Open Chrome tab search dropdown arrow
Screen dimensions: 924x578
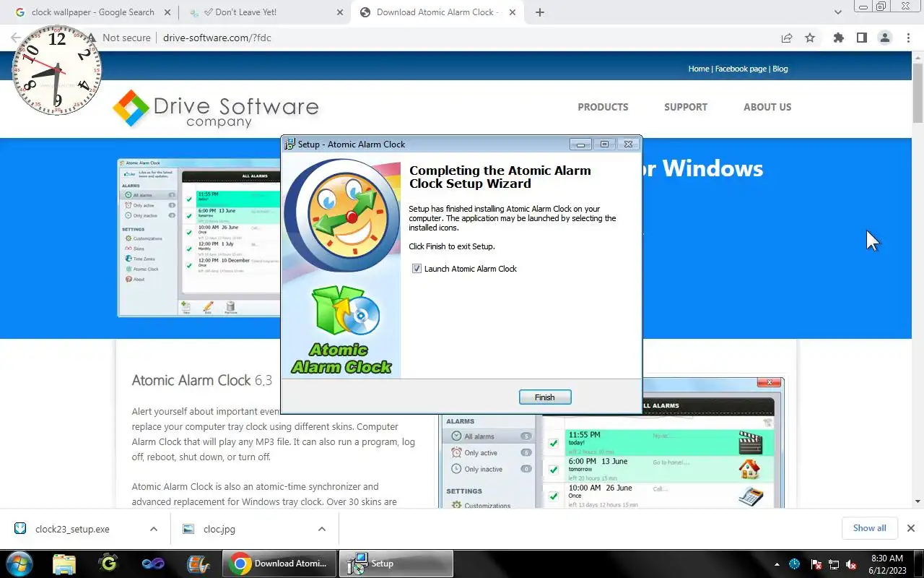[x=838, y=12]
